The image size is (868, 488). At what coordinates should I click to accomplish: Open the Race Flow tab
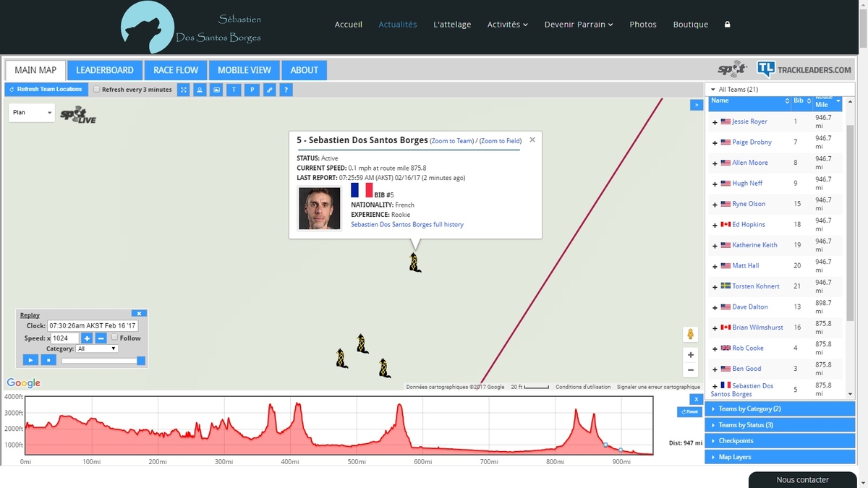click(x=176, y=70)
